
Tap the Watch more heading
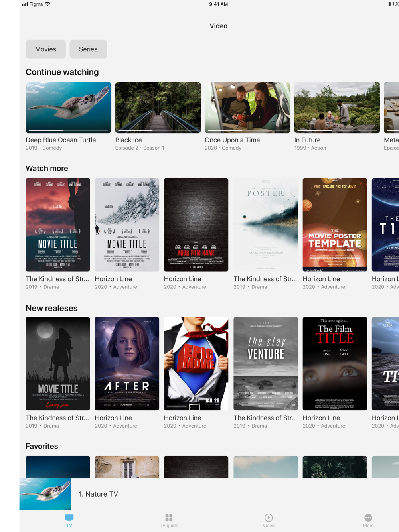(x=47, y=168)
